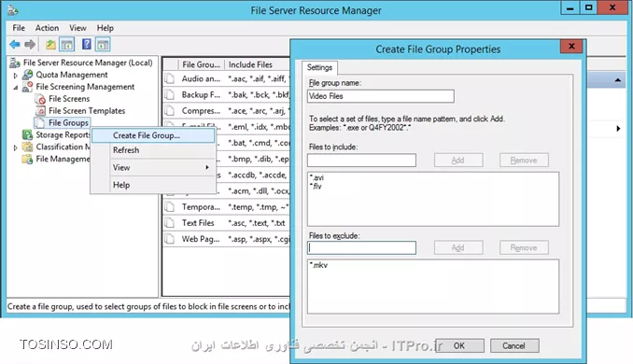The height and width of the screenshot is (364, 633).
Task: Open the View submenu arrow in context menu
Action: 207,167
